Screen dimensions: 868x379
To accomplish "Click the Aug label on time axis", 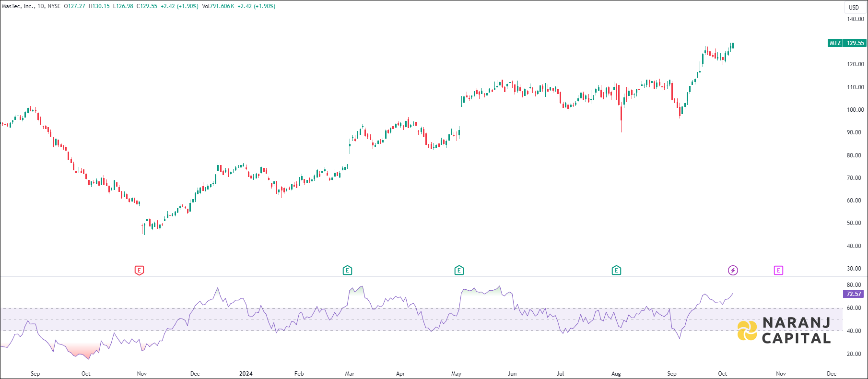I will click(x=616, y=374).
